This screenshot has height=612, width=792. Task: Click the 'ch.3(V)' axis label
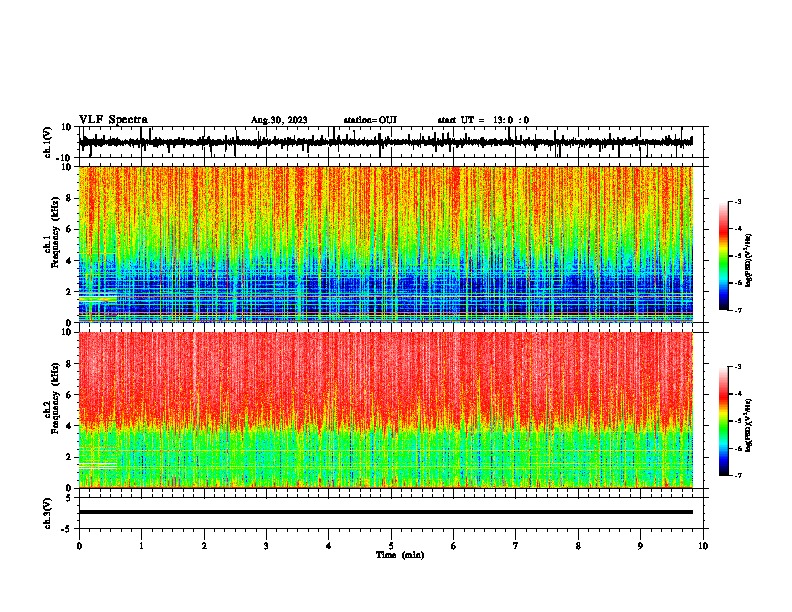(48, 513)
